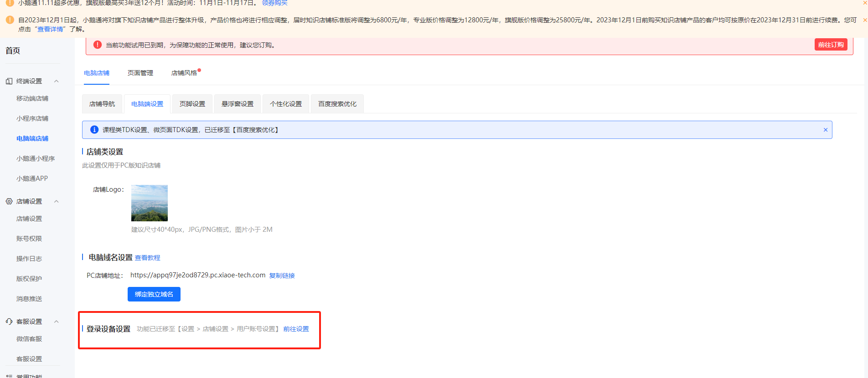868x378 pixels.
Task: Open the 页脚设置 sub-tab
Action: tap(192, 104)
